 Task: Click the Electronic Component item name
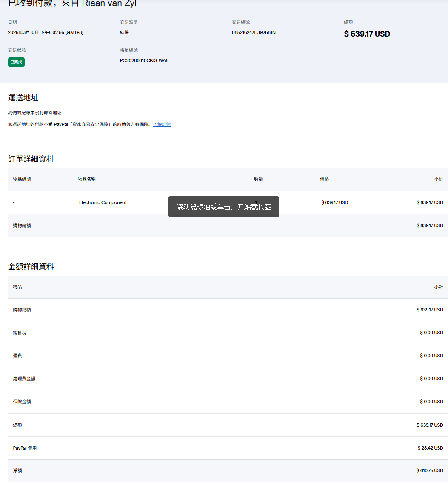[103, 202]
